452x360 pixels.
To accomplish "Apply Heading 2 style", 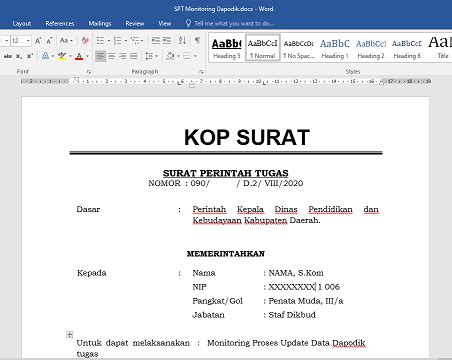I will [371, 48].
